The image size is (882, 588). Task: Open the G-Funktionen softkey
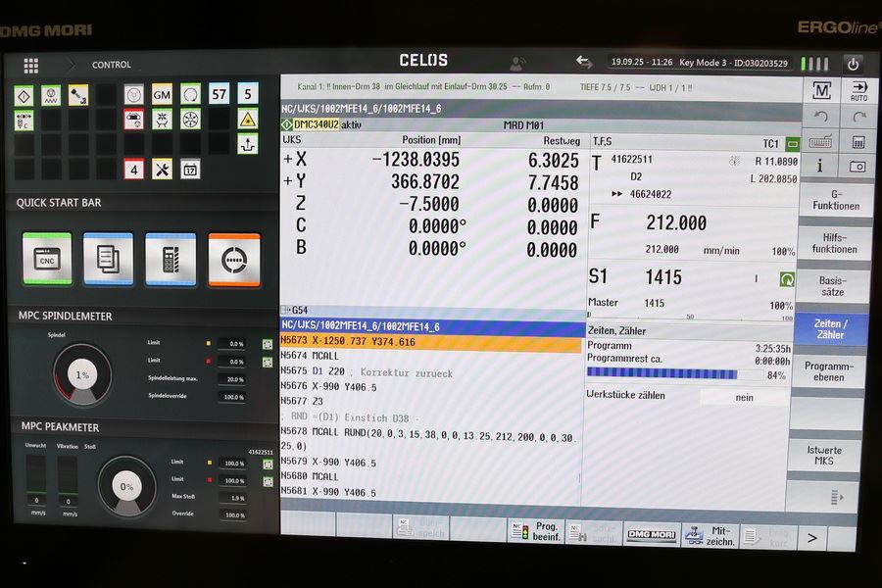(x=836, y=200)
